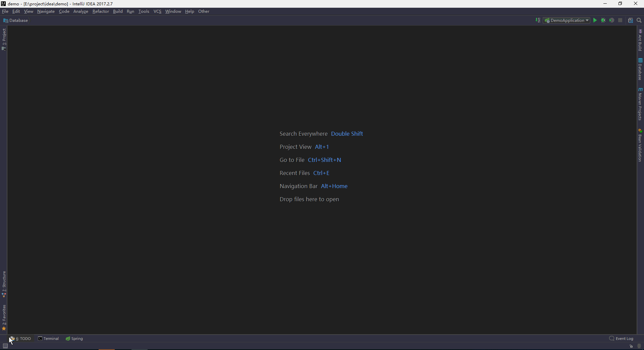Open the Spring tool window
The image size is (644, 350).
click(74, 339)
